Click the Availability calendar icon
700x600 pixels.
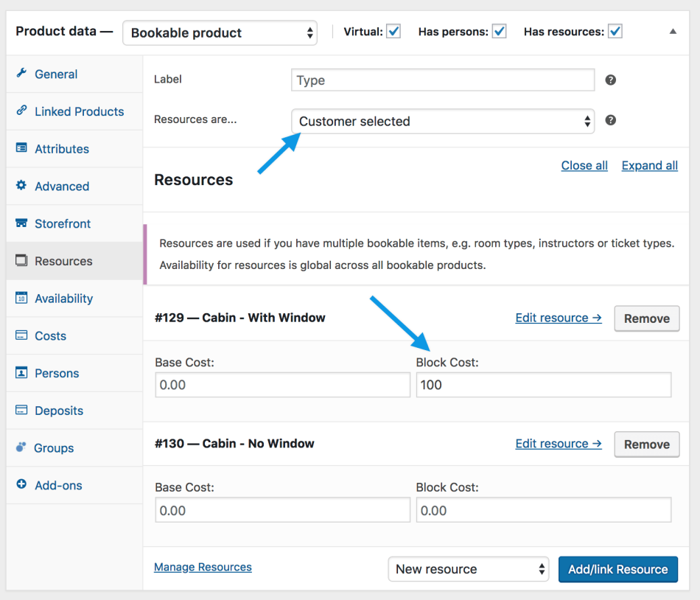[21, 299]
